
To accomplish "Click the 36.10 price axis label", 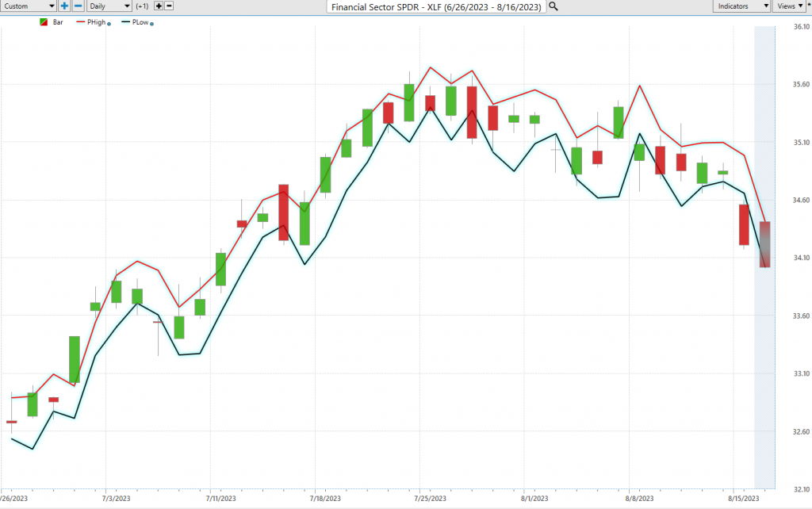I will 801,26.
